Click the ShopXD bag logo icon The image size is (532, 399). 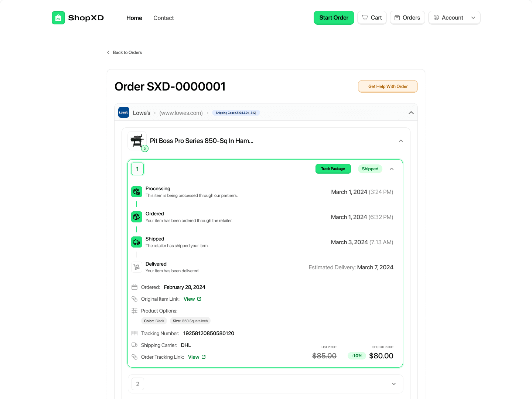click(58, 18)
